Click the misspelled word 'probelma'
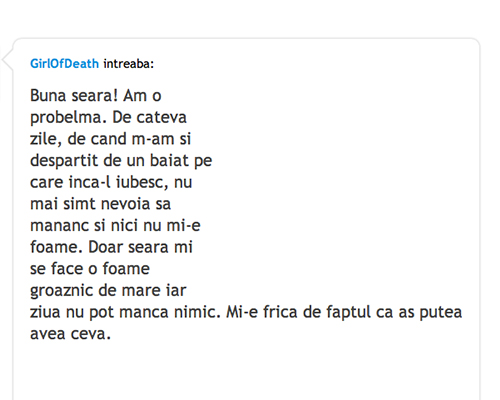The image size is (500, 400). (x=68, y=118)
